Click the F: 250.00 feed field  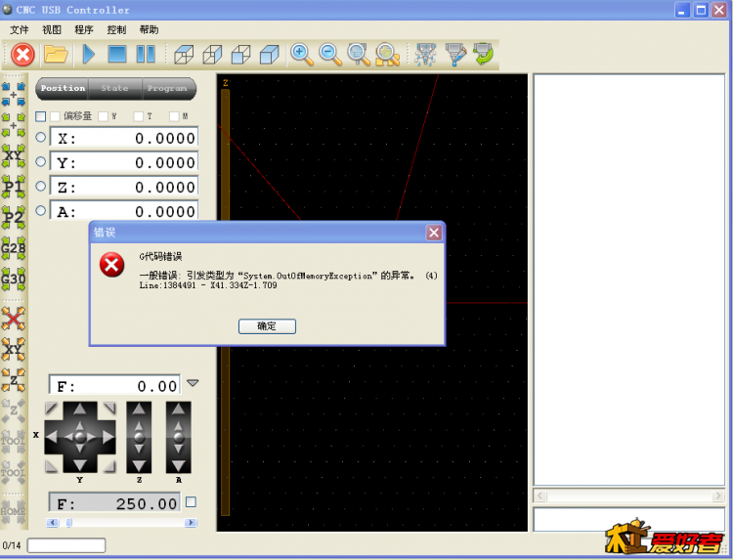[x=114, y=502]
